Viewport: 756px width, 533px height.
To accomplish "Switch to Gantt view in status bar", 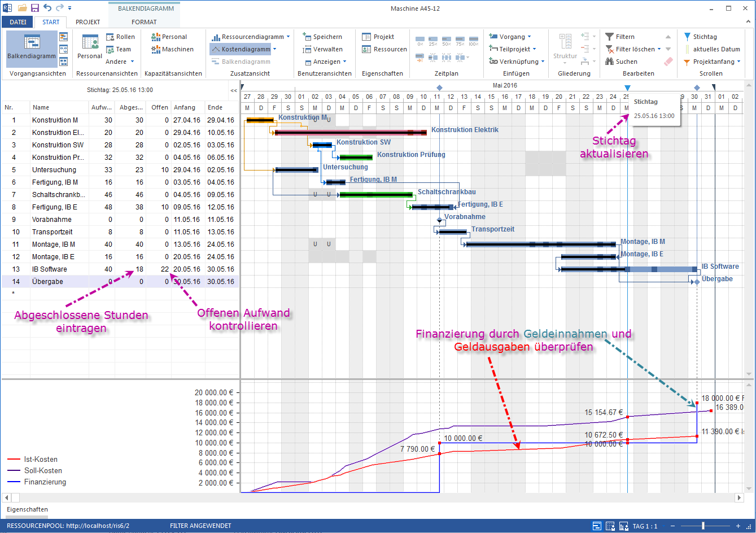I will tap(597, 526).
